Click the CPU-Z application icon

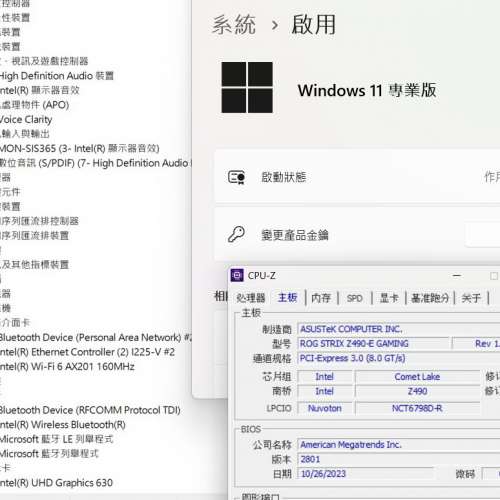point(237,275)
